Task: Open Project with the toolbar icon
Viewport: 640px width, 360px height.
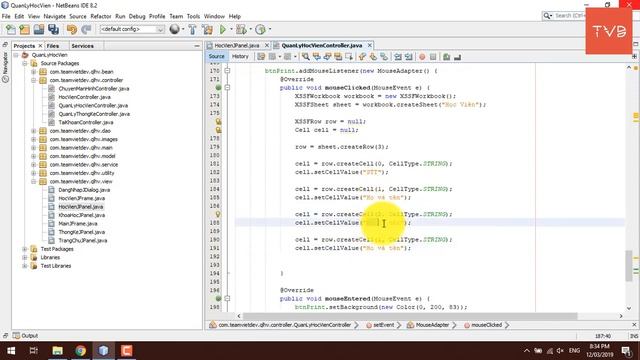Action: click(x=39, y=29)
